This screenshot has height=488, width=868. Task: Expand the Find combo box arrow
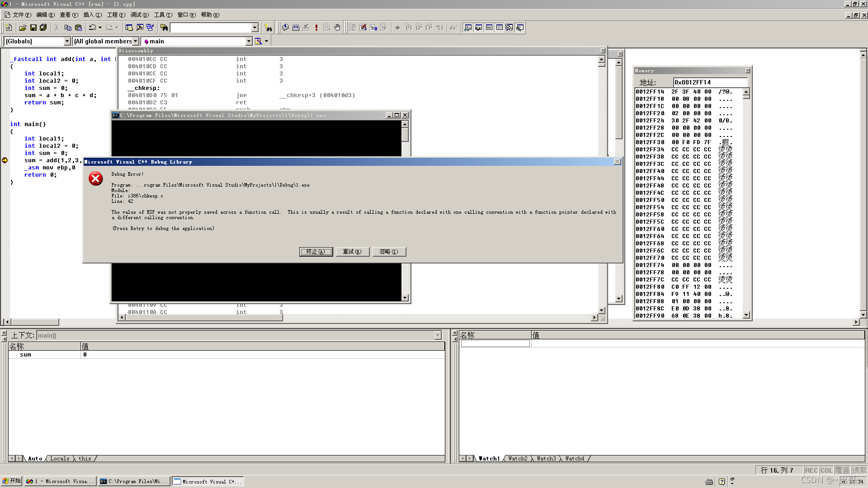point(255,28)
